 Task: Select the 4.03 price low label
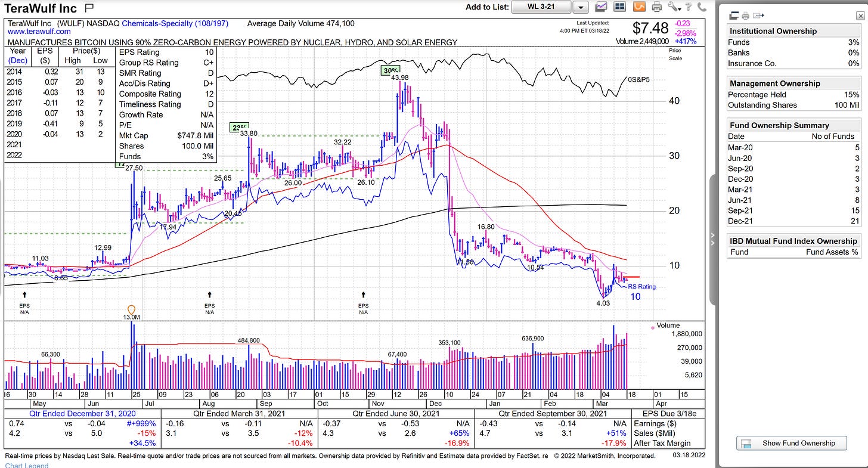(x=602, y=303)
